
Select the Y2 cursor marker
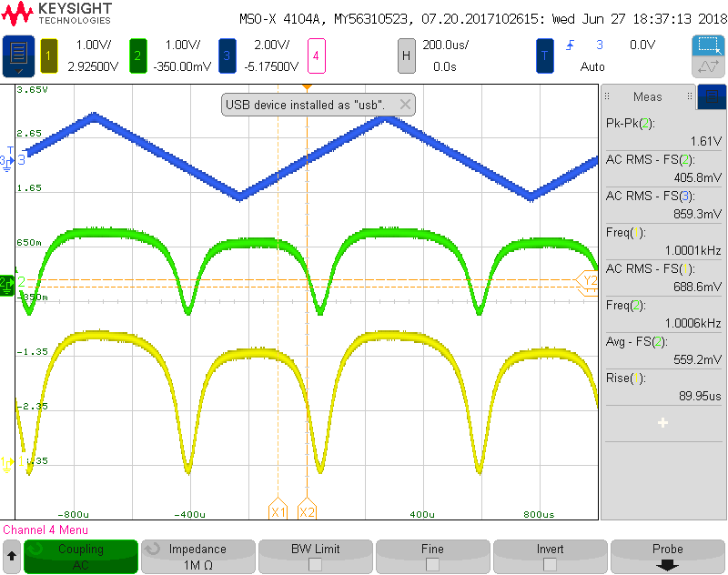tap(587, 280)
